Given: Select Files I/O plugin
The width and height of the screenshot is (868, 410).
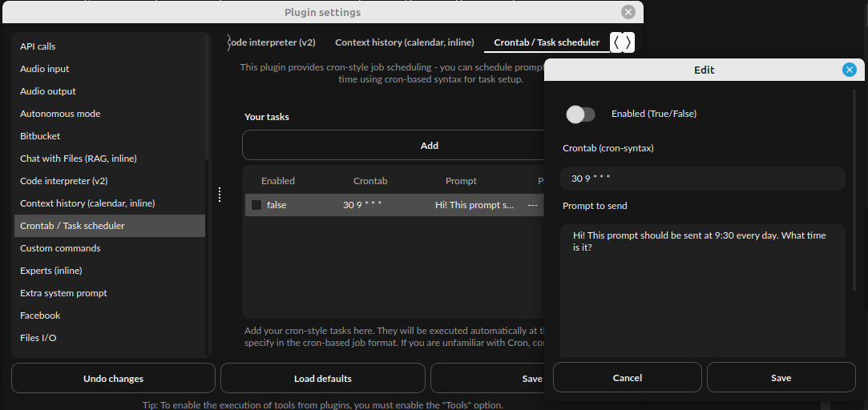Looking at the screenshot, I should click(x=108, y=338).
